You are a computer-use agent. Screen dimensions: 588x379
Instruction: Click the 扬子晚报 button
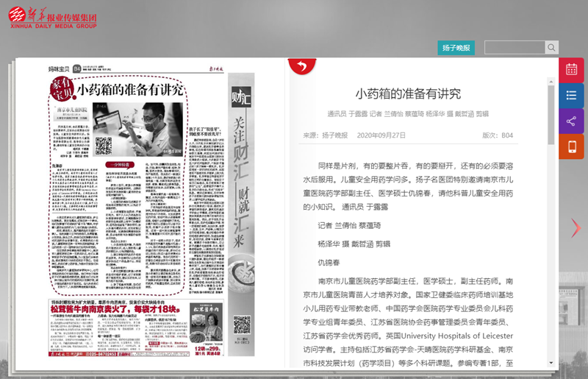(x=456, y=48)
